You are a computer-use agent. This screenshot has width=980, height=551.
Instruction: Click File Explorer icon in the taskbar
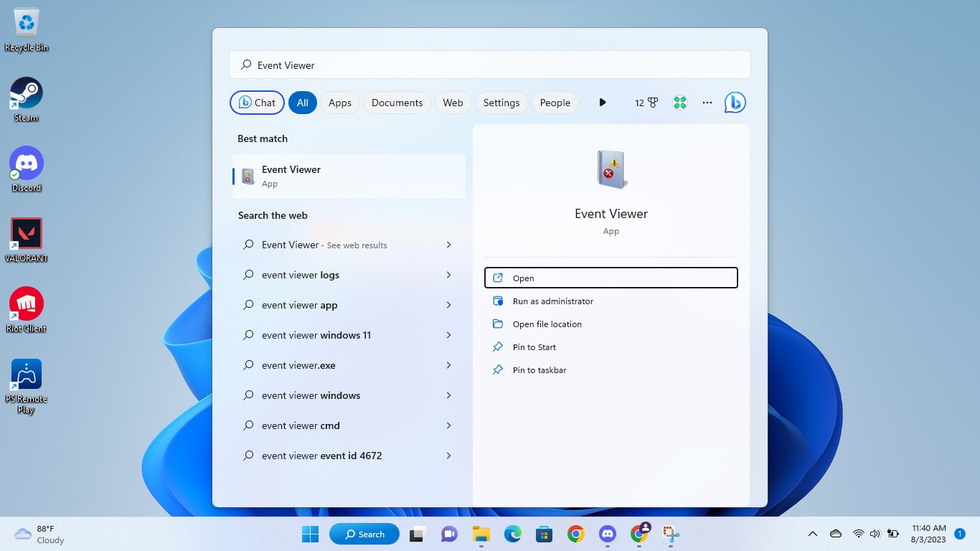click(x=481, y=534)
